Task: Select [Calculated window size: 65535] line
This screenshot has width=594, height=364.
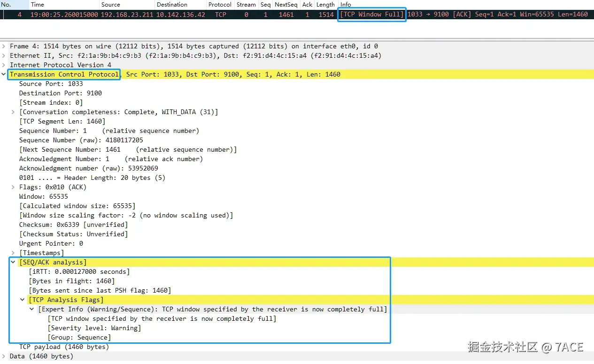Action: (x=77, y=206)
